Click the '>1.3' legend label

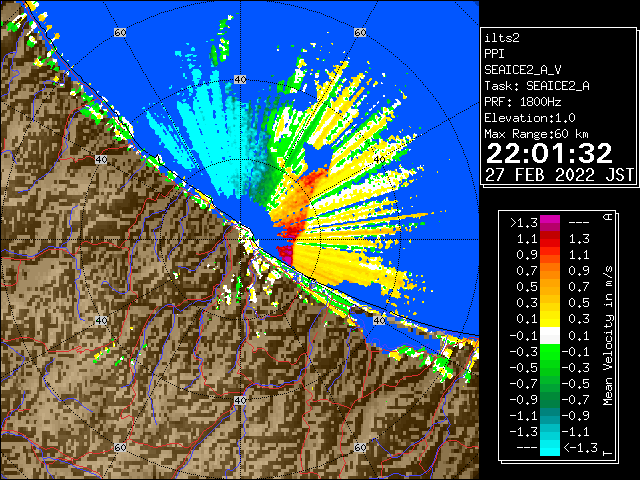pos(524,223)
